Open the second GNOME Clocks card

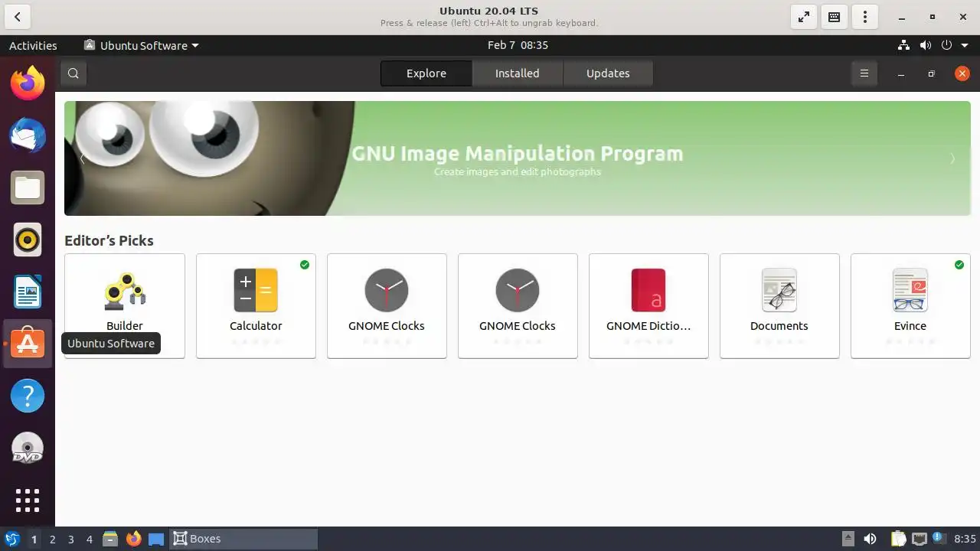click(x=518, y=305)
